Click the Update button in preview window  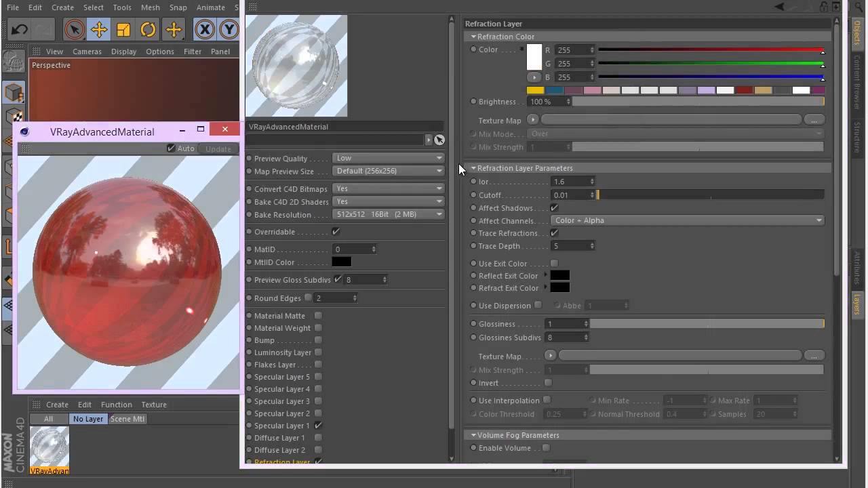[218, 149]
